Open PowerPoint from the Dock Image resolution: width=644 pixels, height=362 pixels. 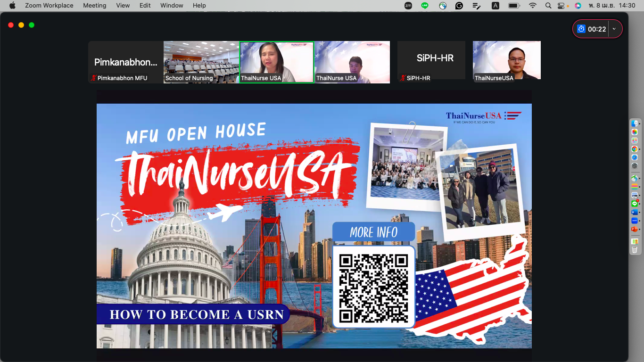click(635, 229)
